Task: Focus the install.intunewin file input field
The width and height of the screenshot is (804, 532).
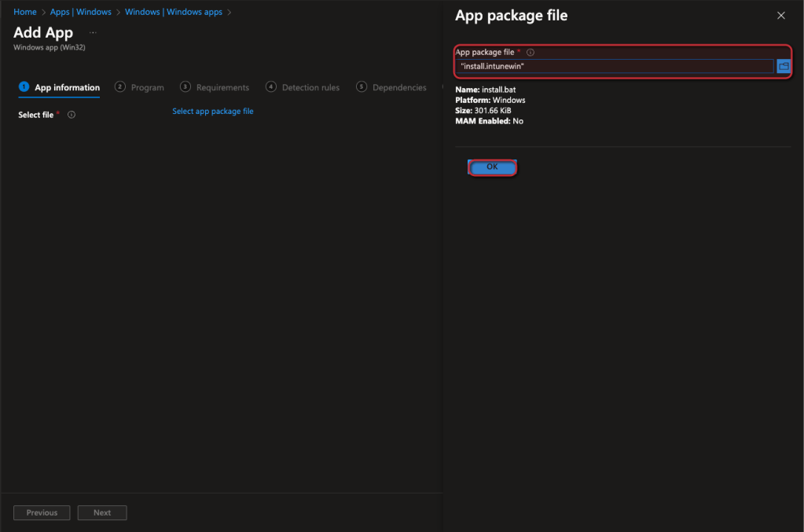Action: tap(615, 67)
